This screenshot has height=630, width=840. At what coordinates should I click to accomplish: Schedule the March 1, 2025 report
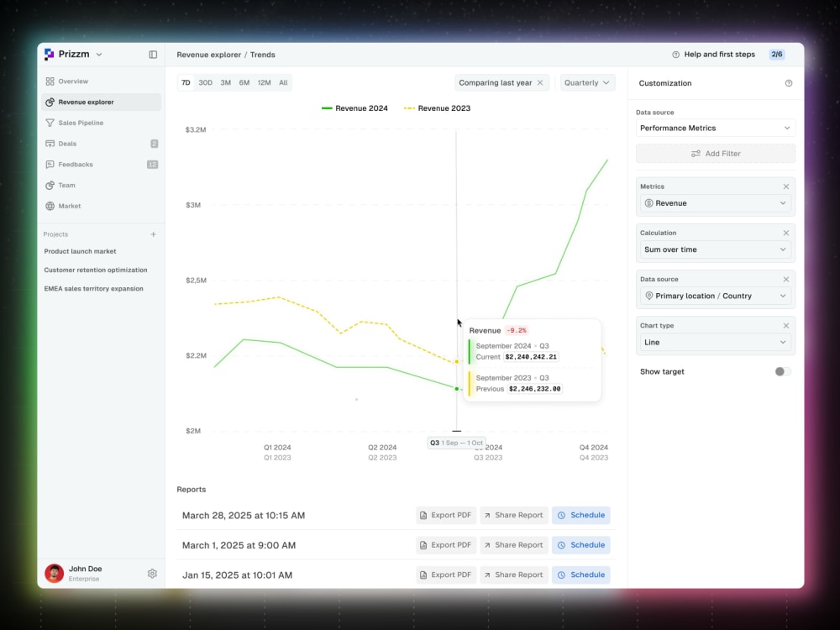coord(581,545)
